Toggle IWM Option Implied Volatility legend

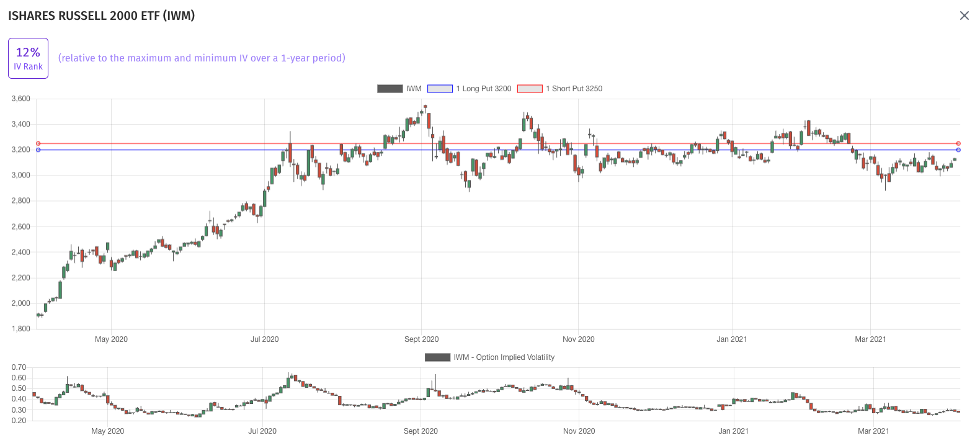pyautogui.click(x=489, y=357)
